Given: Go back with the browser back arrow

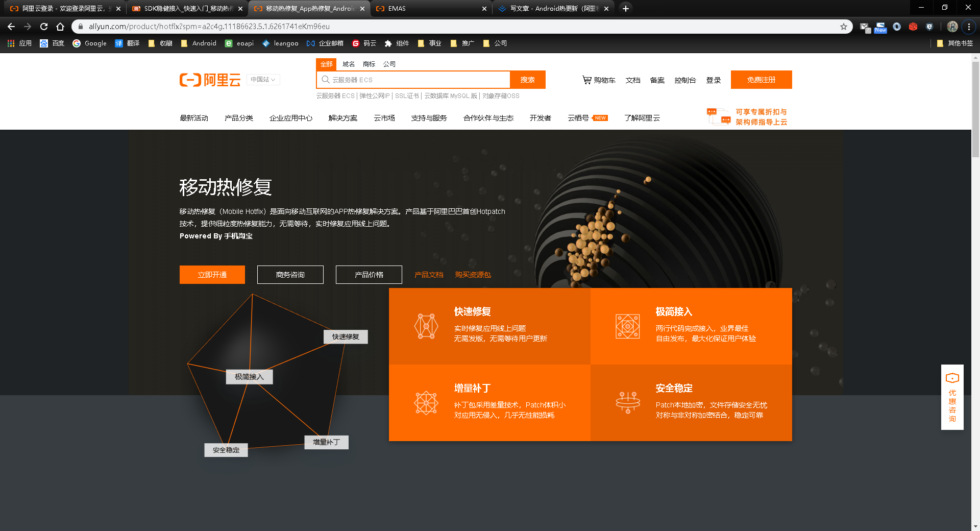Looking at the screenshot, I should pos(11,27).
